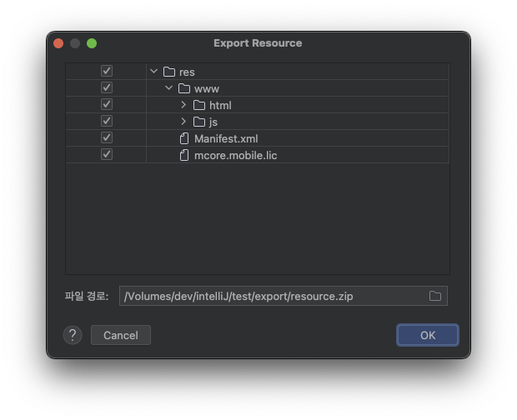Click the js folder icon

199,122
